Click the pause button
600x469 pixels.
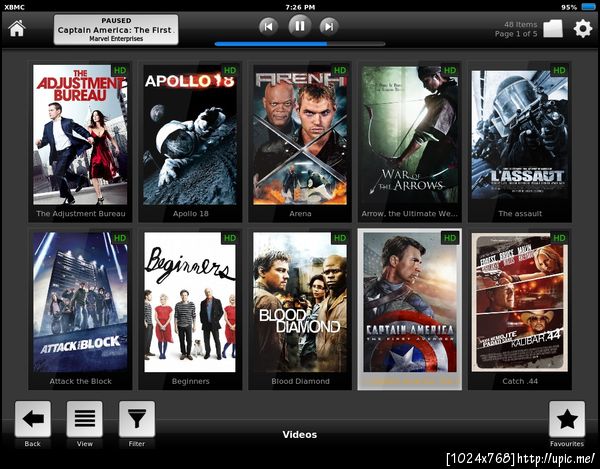[299, 26]
